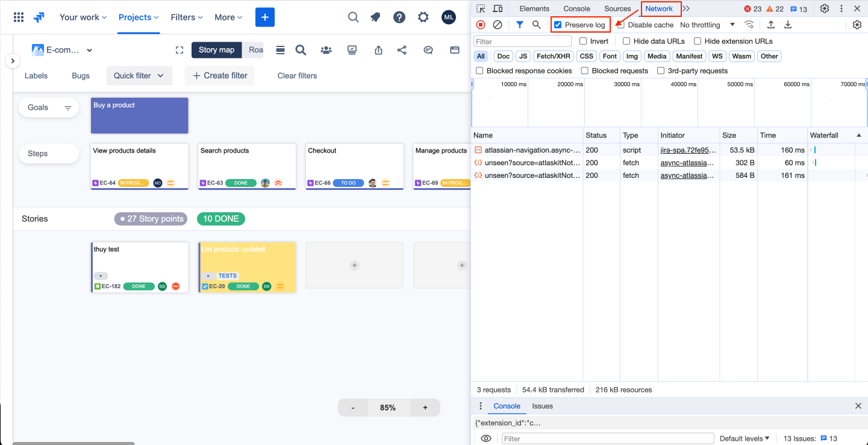
Task: Open the No throttling dropdown
Action: click(707, 25)
